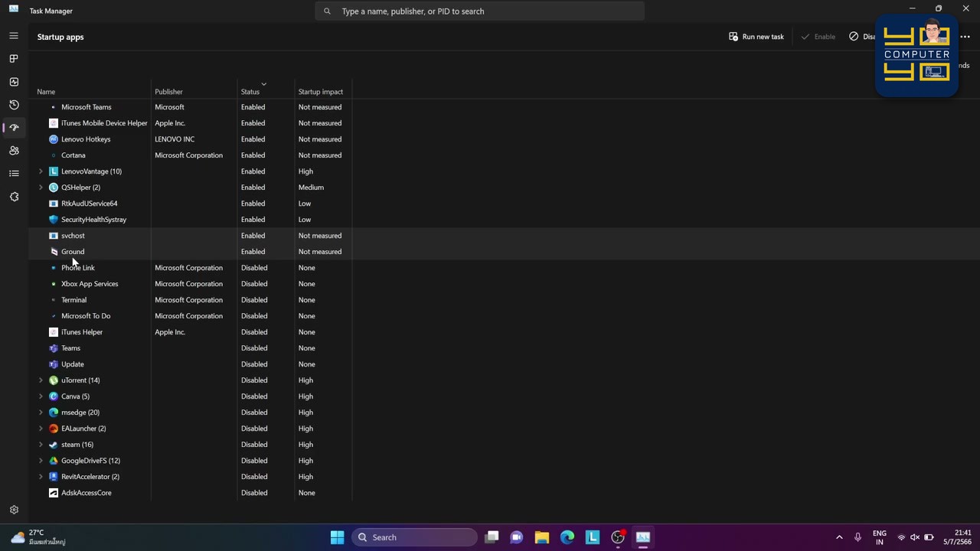The width and height of the screenshot is (980, 551).
Task: Select the iTunes Mobile Device Helper row
Action: point(505,123)
